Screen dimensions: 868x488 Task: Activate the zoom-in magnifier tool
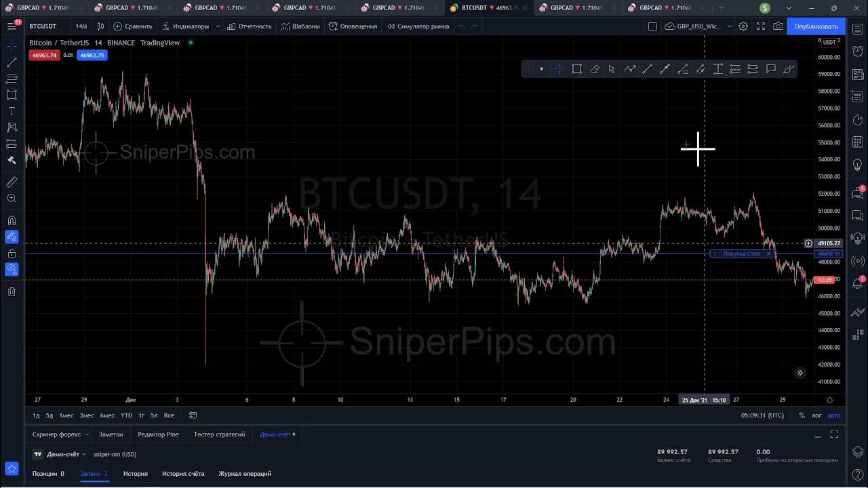click(x=12, y=199)
